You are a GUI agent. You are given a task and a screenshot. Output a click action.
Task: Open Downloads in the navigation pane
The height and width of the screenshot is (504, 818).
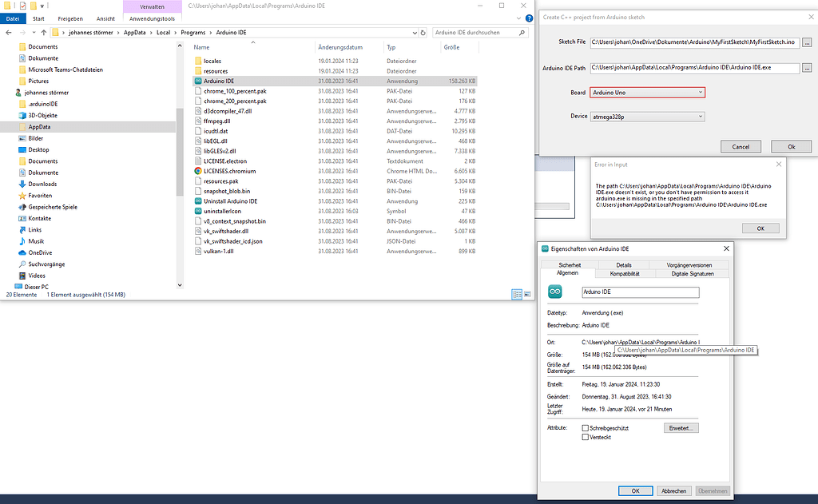pos(42,185)
